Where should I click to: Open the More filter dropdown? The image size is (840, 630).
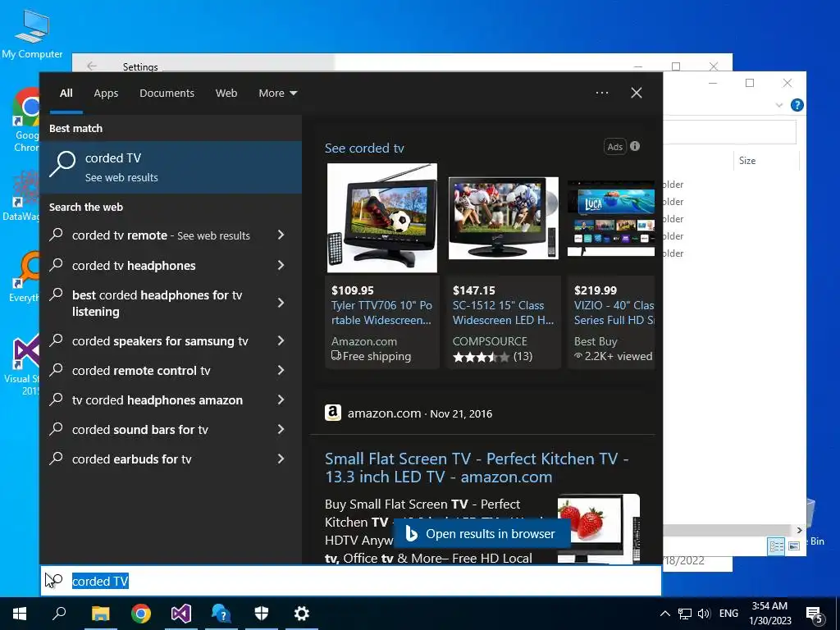pyautogui.click(x=277, y=93)
